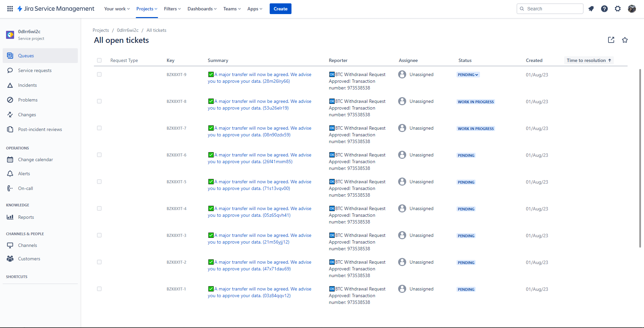The image size is (644, 328).
Task: Focus the Search input field
Action: tap(550, 9)
